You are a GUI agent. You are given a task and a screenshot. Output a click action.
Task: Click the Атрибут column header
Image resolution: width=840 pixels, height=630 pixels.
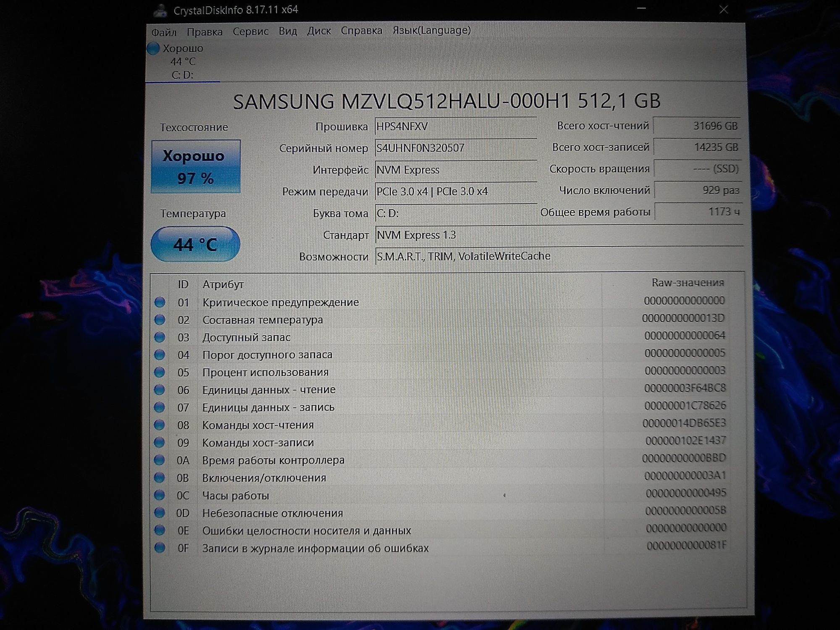223,285
